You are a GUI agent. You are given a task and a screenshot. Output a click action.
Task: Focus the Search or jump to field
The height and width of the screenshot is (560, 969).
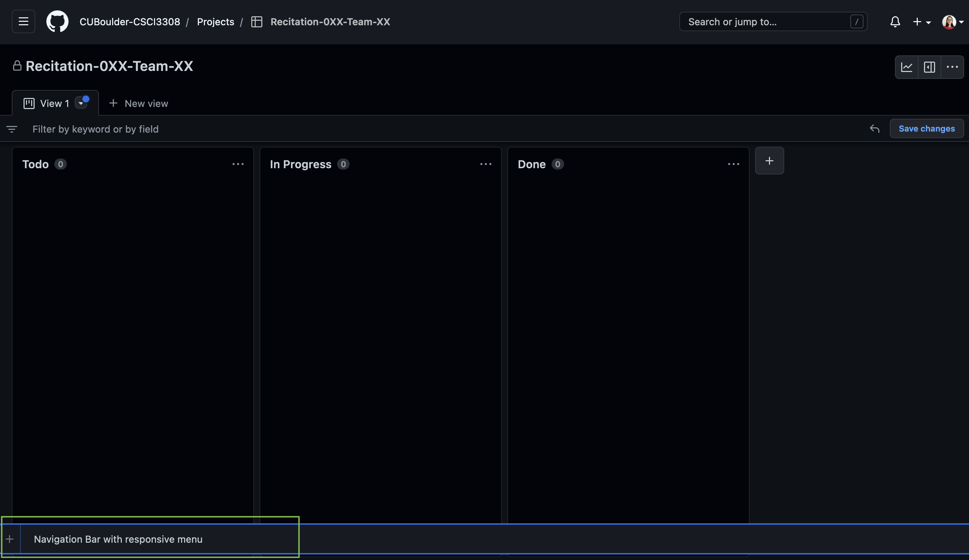(x=773, y=21)
